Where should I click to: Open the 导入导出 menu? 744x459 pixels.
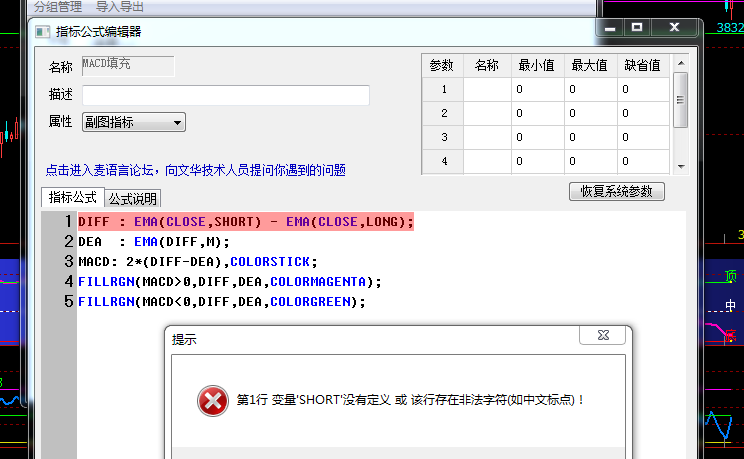[120, 6]
